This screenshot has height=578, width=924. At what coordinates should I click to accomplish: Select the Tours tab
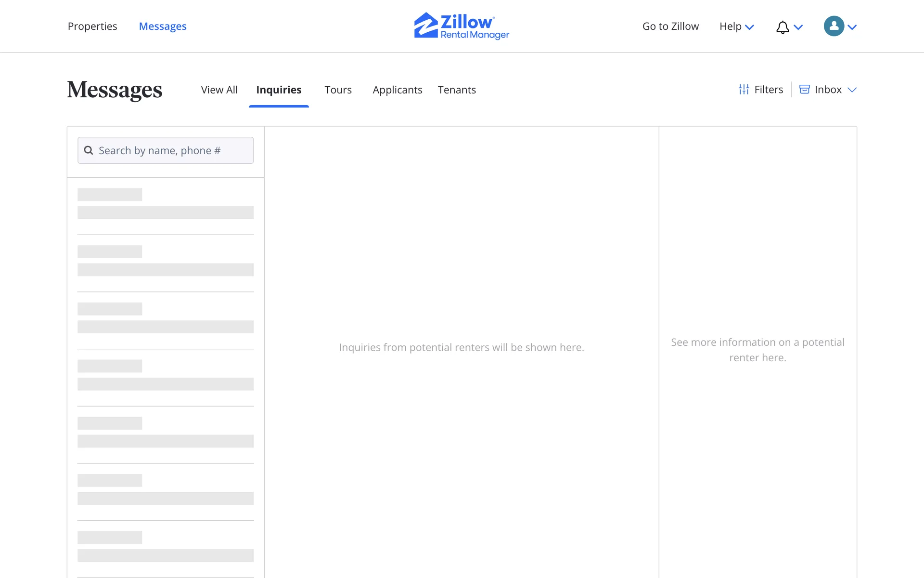(338, 90)
